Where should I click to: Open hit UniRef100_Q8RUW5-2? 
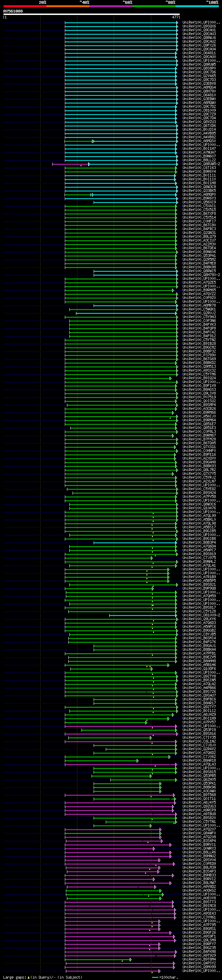(201, 164)
